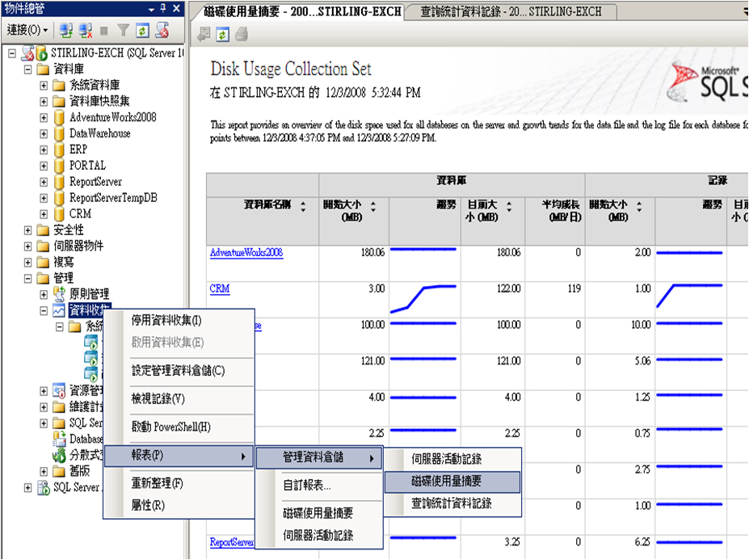749x560 pixels.
Task: Open the AdventureWorks2008 report link
Action: coord(246,253)
